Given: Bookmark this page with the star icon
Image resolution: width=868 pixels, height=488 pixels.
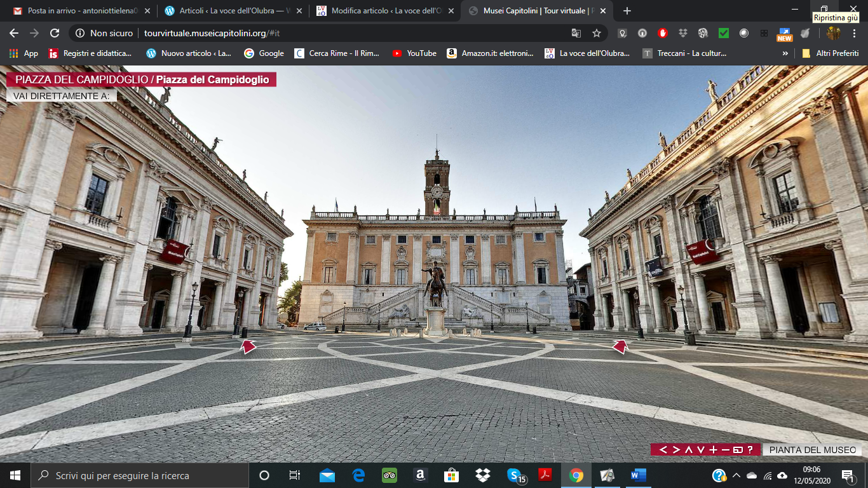Looking at the screenshot, I should (x=596, y=33).
